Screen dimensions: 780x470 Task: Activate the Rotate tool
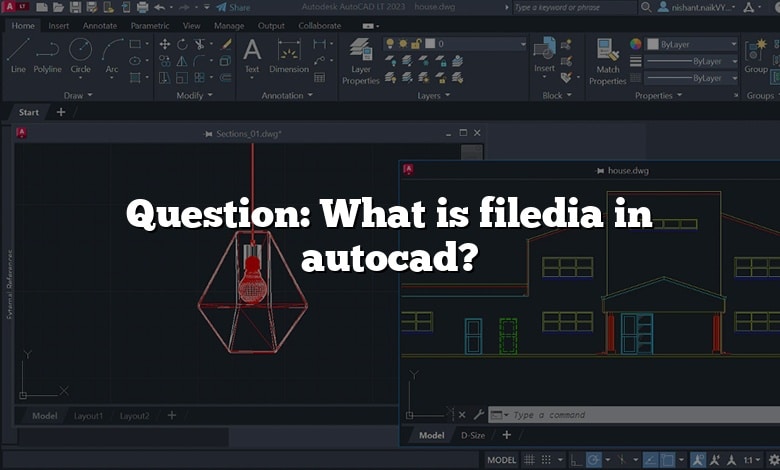pos(182,44)
